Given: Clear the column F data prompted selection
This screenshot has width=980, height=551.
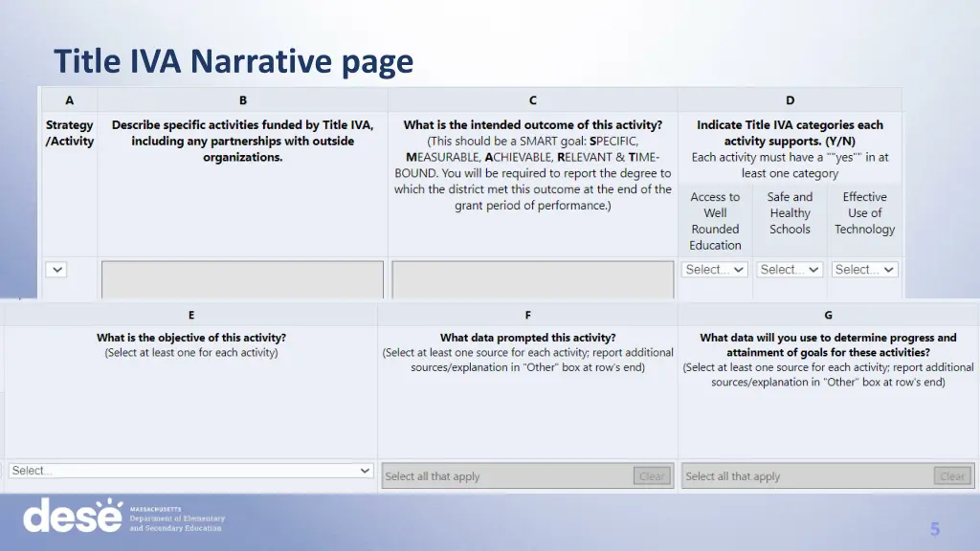Looking at the screenshot, I should (652, 476).
